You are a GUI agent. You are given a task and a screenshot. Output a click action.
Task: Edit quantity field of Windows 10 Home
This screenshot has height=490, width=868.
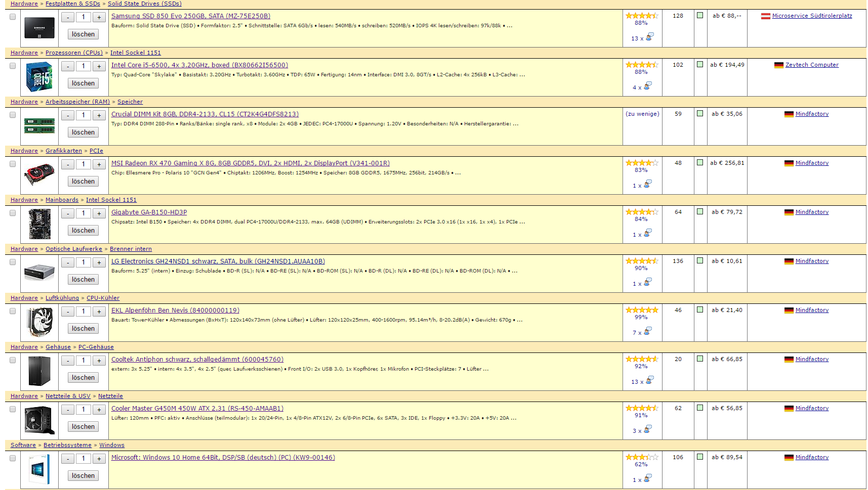84,459
